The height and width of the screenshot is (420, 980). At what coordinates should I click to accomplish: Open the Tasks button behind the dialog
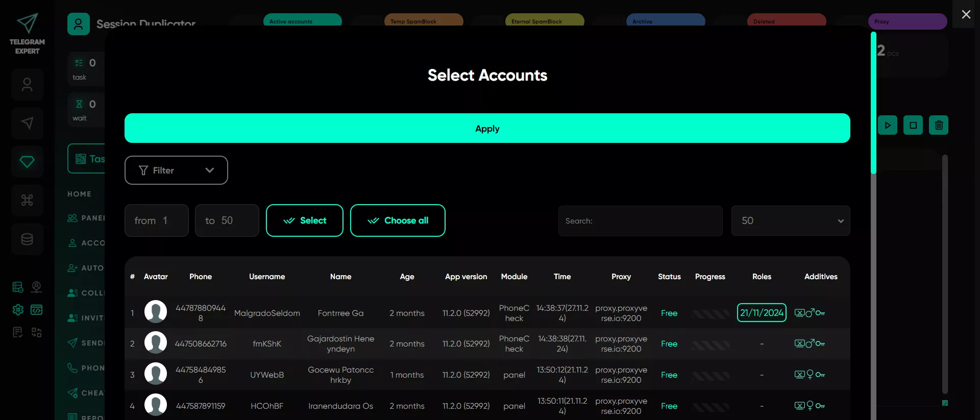click(x=86, y=159)
